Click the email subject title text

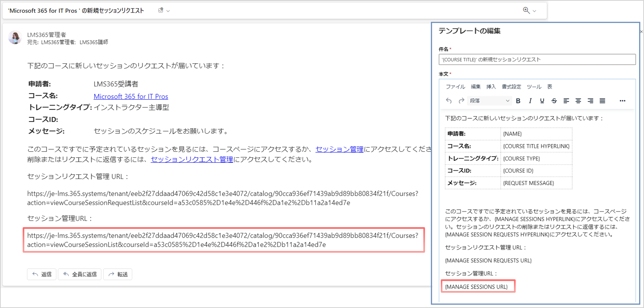click(x=76, y=10)
